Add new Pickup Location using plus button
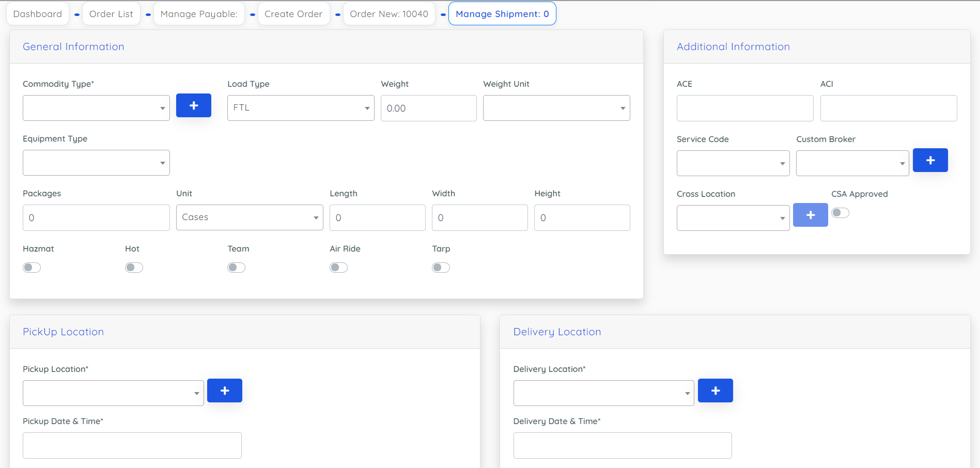 224,391
